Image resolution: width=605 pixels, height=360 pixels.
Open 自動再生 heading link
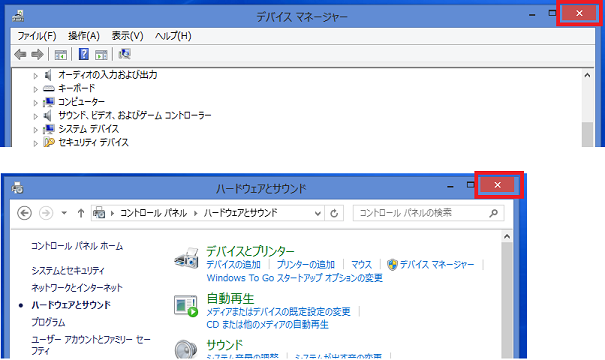(x=230, y=298)
